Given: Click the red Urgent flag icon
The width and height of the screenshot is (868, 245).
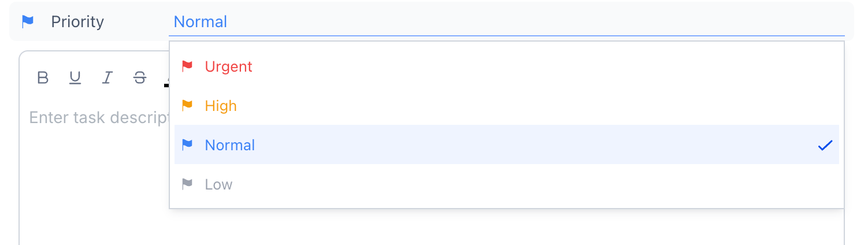Looking at the screenshot, I should coord(187,66).
